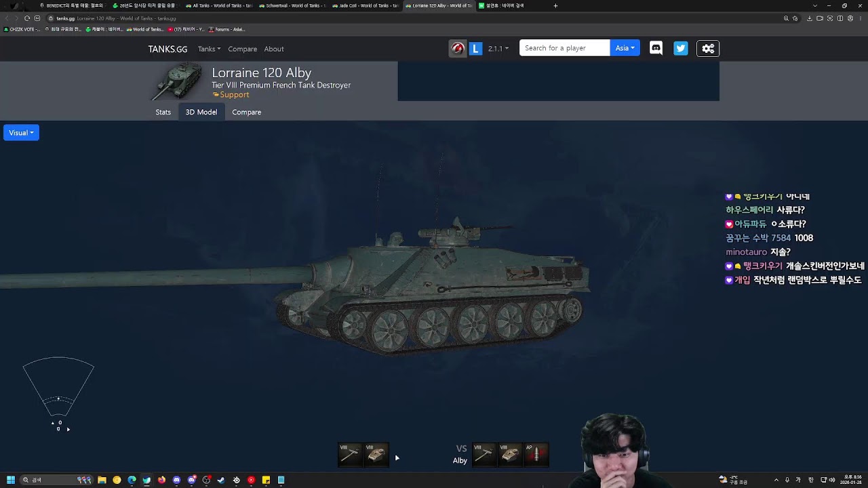Launch Microsoft Edge from the taskbar
This screenshot has width=868, height=488.
[132, 480]
